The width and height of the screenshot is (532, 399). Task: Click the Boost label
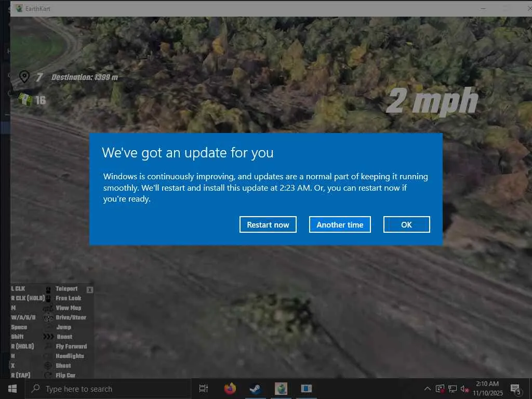click(64, 337)
